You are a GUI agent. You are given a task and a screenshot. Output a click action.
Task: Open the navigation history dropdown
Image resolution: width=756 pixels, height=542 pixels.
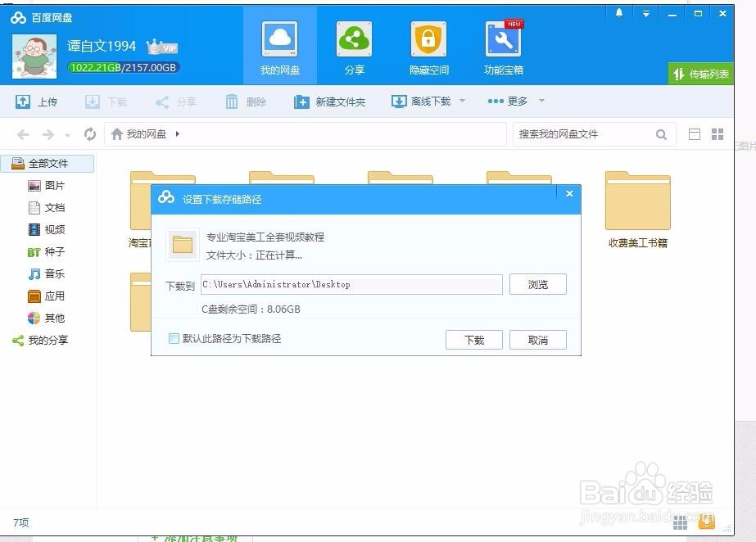pos(67,135)
